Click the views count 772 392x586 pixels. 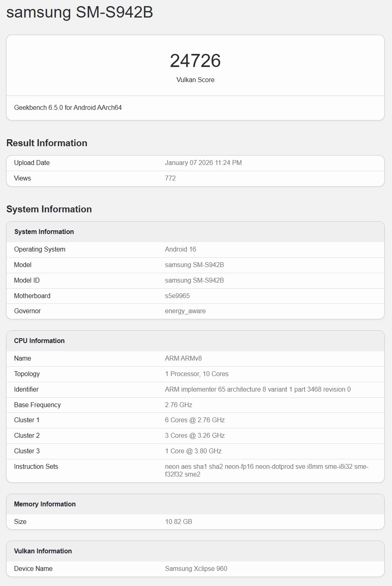(x=170, y=178)
